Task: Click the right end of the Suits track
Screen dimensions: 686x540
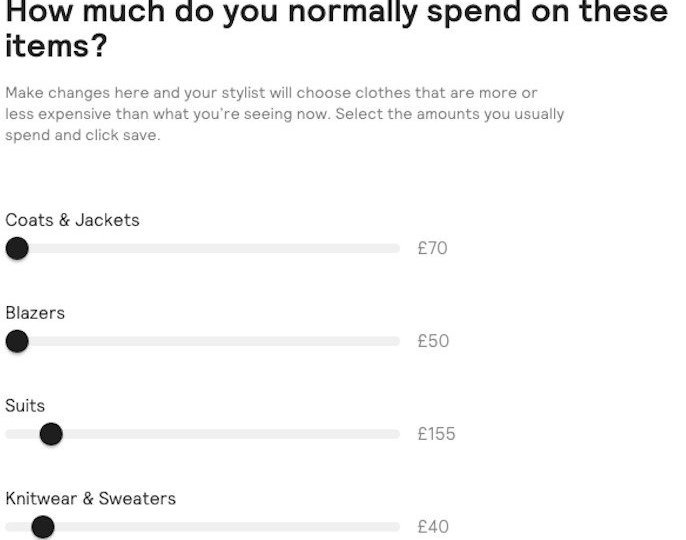Action: (x=394, y=434)
